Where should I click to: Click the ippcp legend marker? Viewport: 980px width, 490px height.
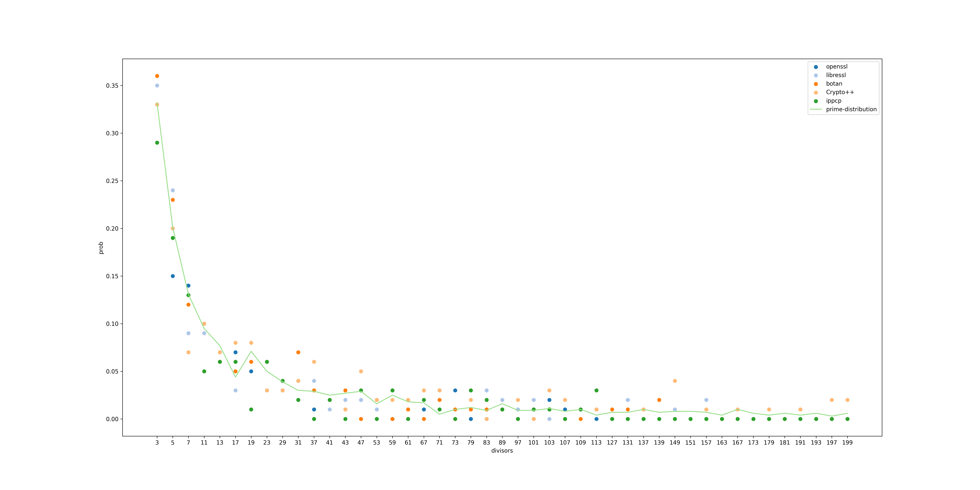click(x=816, y=101)
